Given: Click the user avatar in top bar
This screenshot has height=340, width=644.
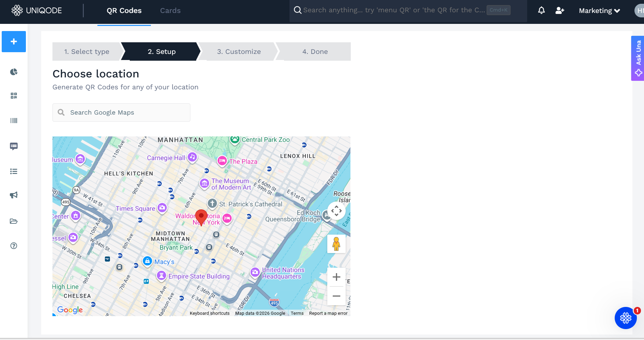Looking at the screenshot, I should click(x=640, y=11).
